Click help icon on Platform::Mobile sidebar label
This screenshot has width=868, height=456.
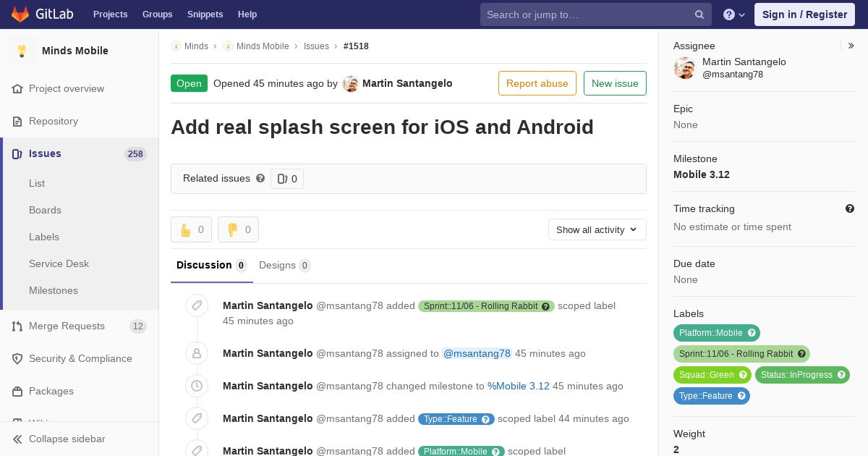pos(752,333)
